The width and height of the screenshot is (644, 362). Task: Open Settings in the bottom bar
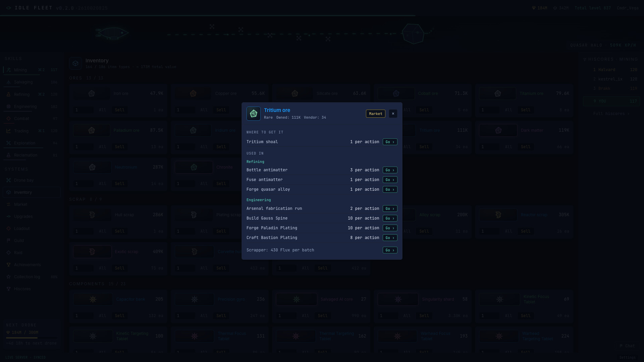click(x=628, y=358)
